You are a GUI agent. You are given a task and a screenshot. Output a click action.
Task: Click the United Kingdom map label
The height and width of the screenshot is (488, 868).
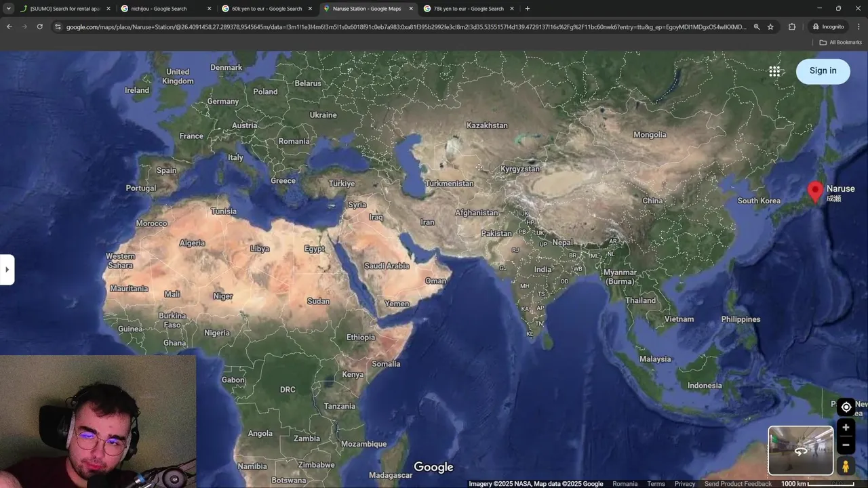[178, 77]
